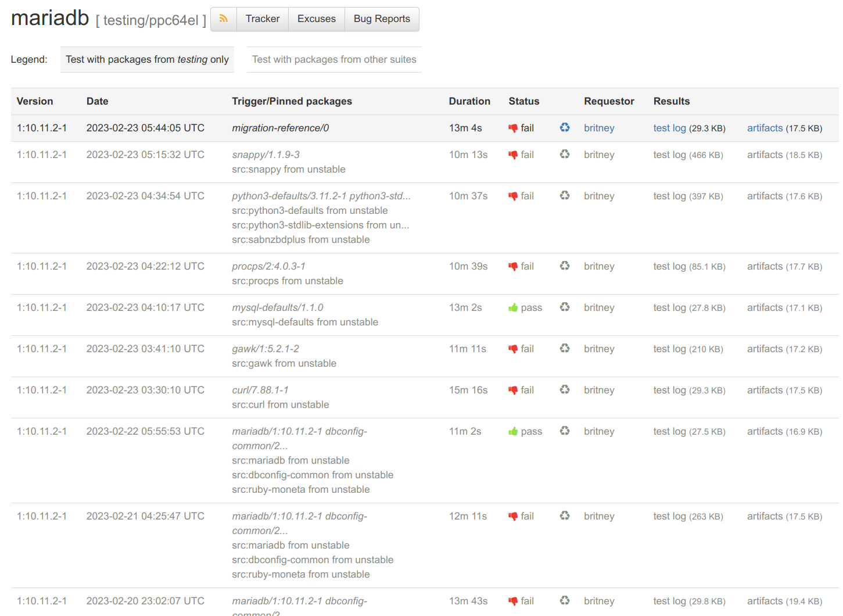Open the Tracker page

[262, 19]
